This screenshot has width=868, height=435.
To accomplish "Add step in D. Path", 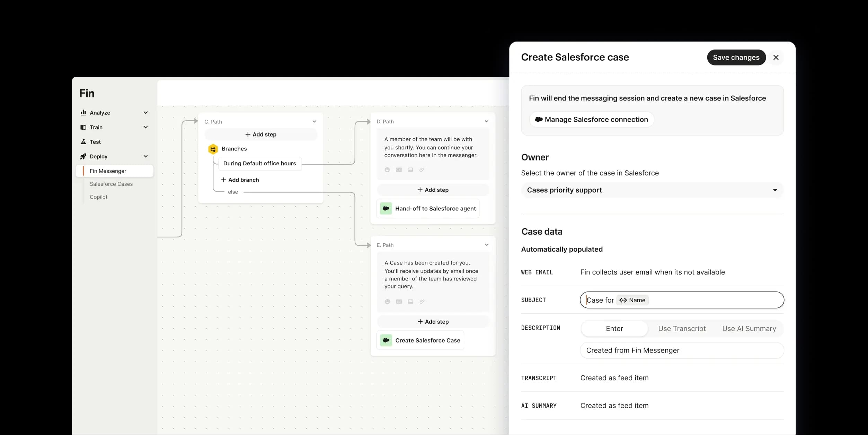I will click(433, 190).
